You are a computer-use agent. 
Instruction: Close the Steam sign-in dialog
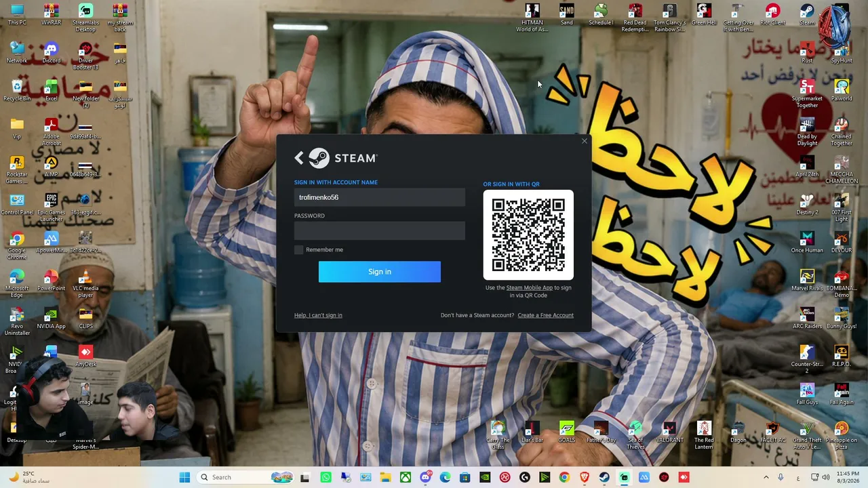pos(585,141)
